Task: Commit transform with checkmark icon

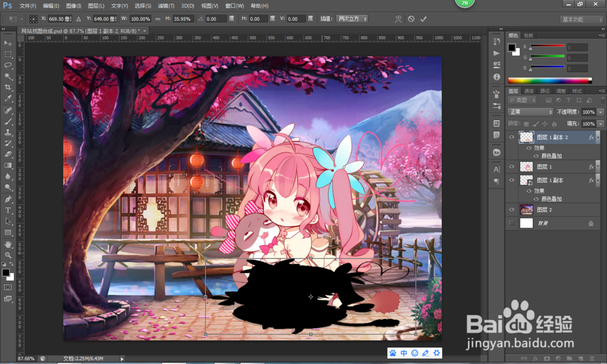Action: click(x=424, y=19)
